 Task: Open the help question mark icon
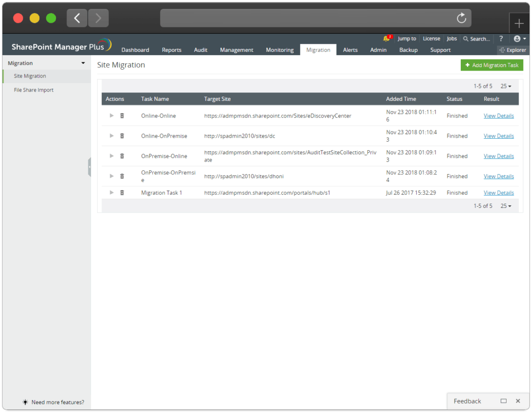pyautogui.click(x=501, y=38)
